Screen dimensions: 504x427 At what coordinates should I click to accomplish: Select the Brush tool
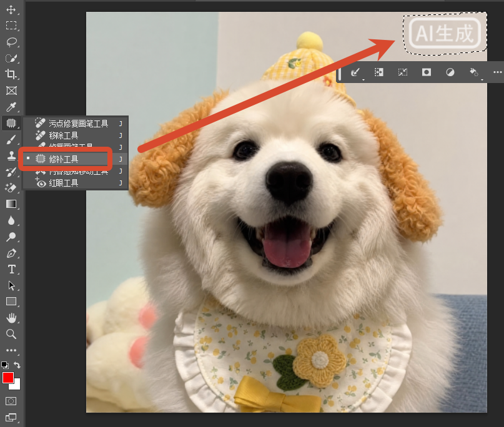click(11, 139)
